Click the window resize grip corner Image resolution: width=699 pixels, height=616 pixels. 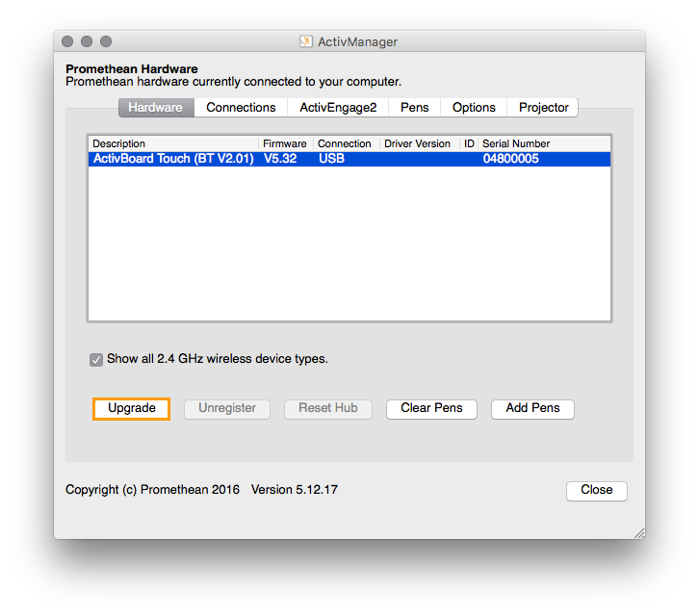click(638, 532)
